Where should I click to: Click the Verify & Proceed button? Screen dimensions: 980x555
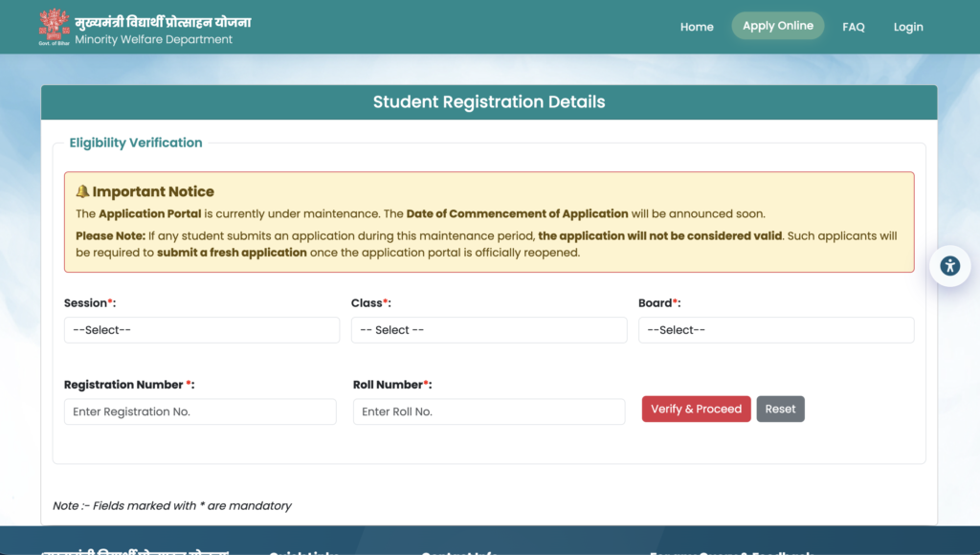coord(697,409)
